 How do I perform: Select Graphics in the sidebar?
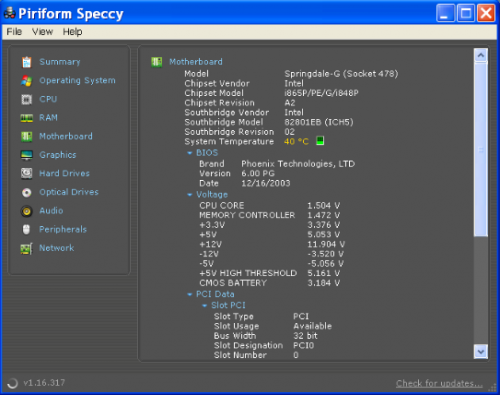pos(58,155)
